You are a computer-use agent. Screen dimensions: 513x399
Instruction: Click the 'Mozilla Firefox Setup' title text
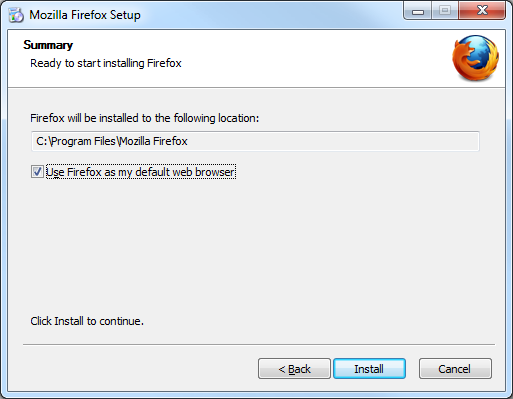pos(85,15)
